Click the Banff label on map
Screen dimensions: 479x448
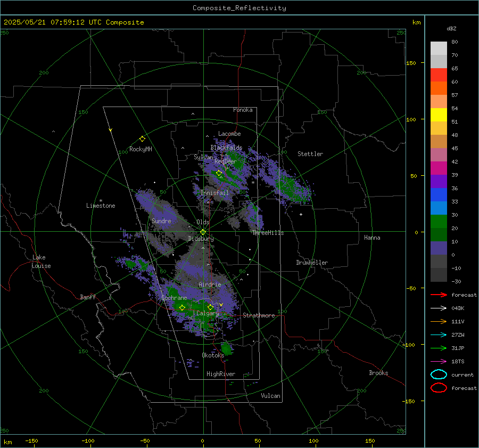[x=88, y=297]
